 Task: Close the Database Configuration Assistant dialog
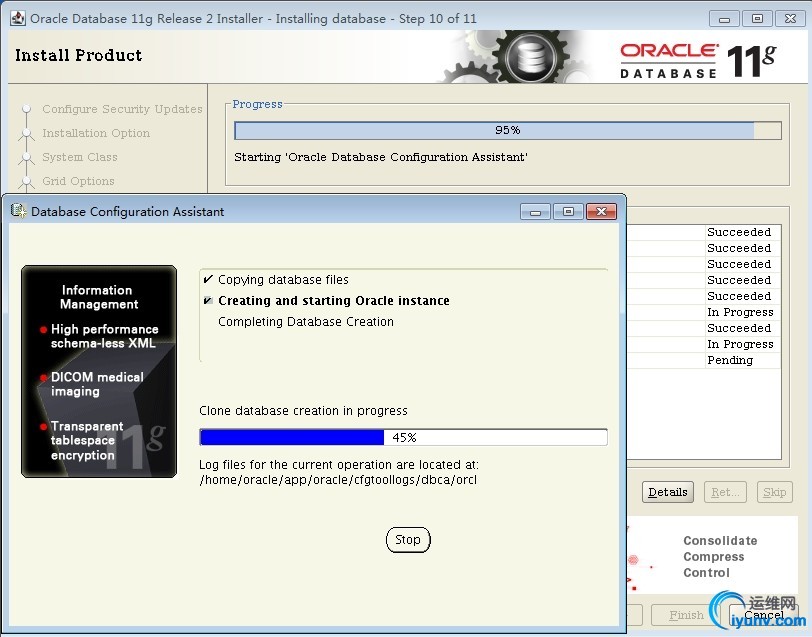tap(601, 211)
